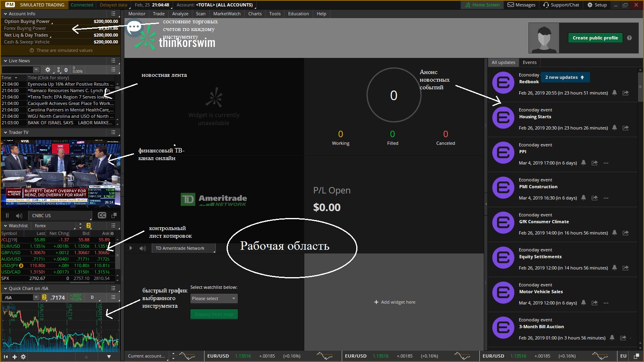Collapse the Live News panel
The height and width of the screenshot is (362, 644).
pos(5,61)
